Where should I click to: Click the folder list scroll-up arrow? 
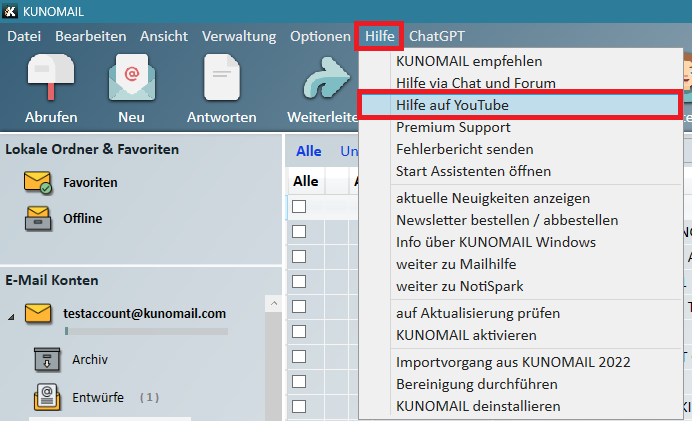[x=274, y=303]
